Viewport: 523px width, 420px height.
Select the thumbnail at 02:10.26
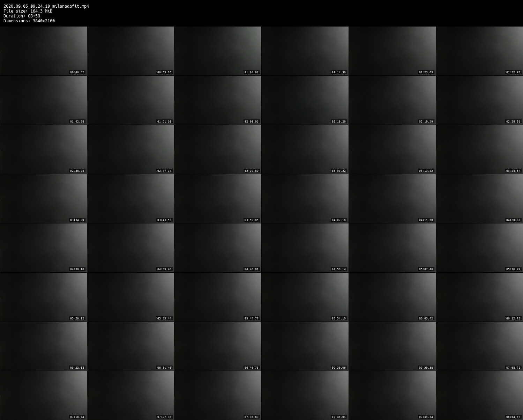[305, 100]
